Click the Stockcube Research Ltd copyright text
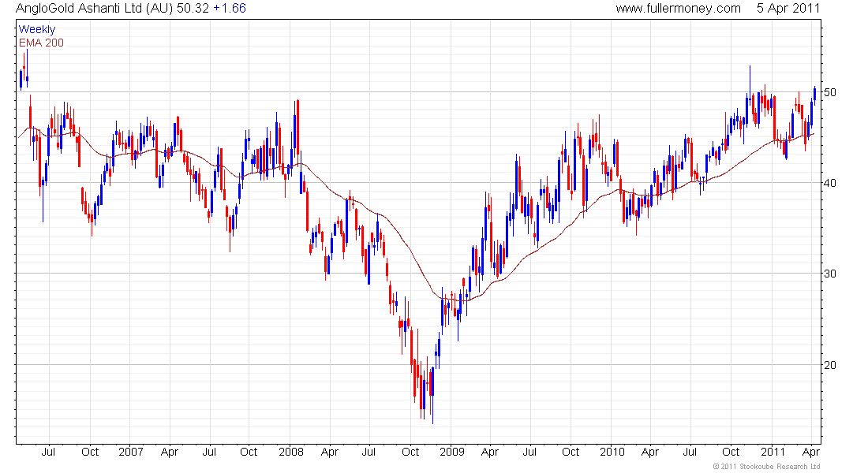Viewport: 868px width, 473px height. pyautogui.click(x=766, y=467)
